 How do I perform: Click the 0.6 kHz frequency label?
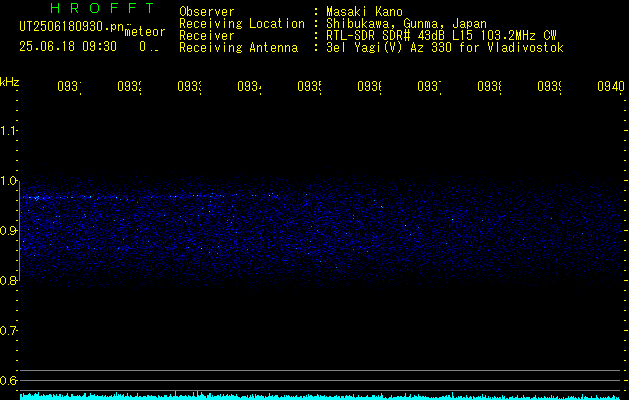tap(9, 380)
